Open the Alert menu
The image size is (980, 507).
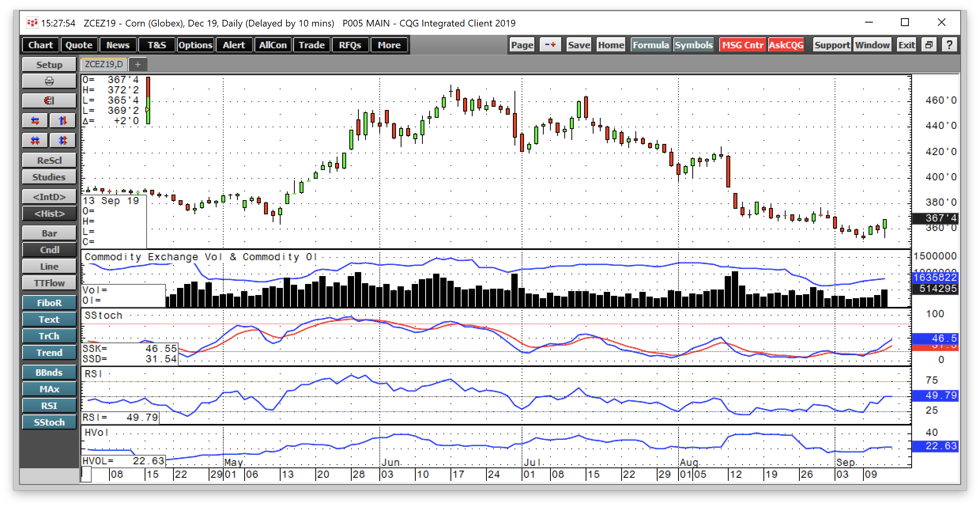click(234, 45)
